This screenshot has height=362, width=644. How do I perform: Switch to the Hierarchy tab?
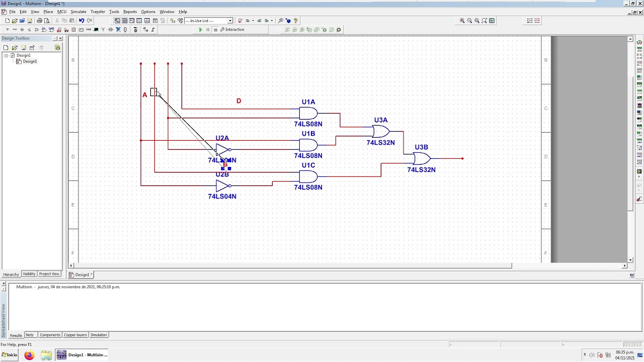11,274
